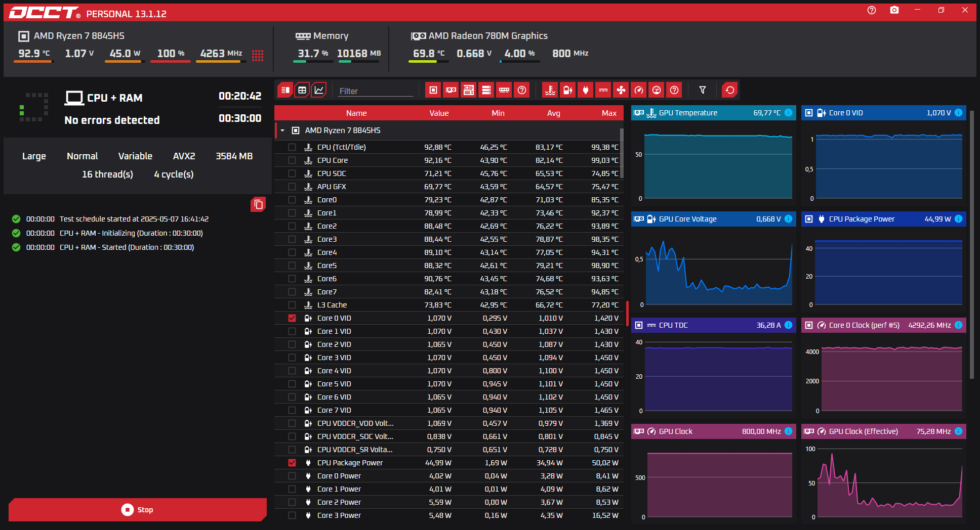
Task: Open info for the GPU Temperature graph
Action: point(788,113)
